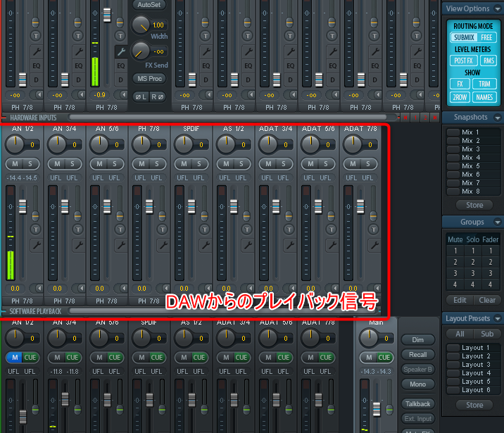Open wrench settings on AN 1/2 software playback channel
Screen dimensions: 504x433
36,245
